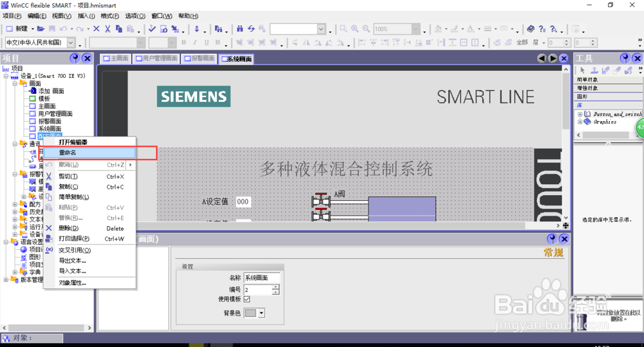Screen dimensions: 644x347
Task: Open the 选项(O) menu
Action: pos(135,16)
